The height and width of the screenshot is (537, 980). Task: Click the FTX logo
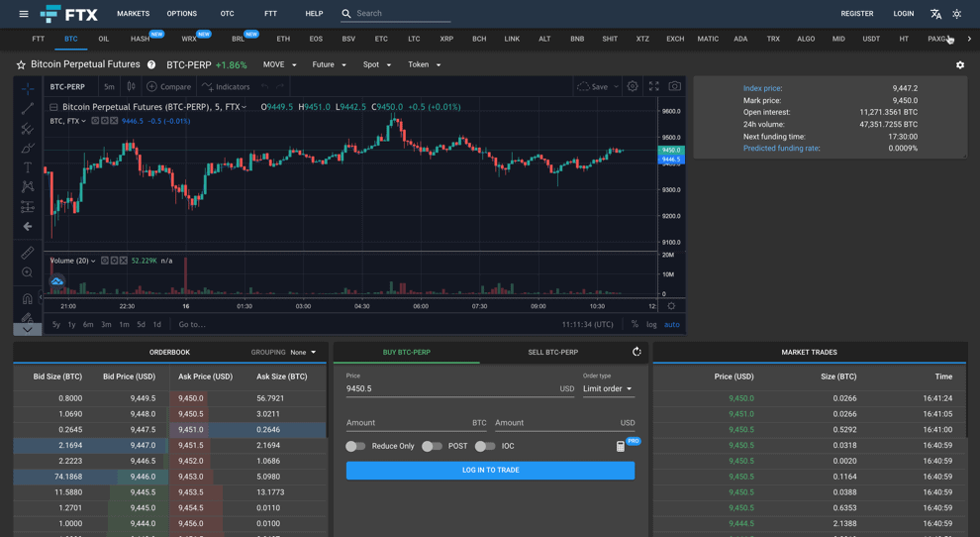pyautogui.click(x=68, y=14)
